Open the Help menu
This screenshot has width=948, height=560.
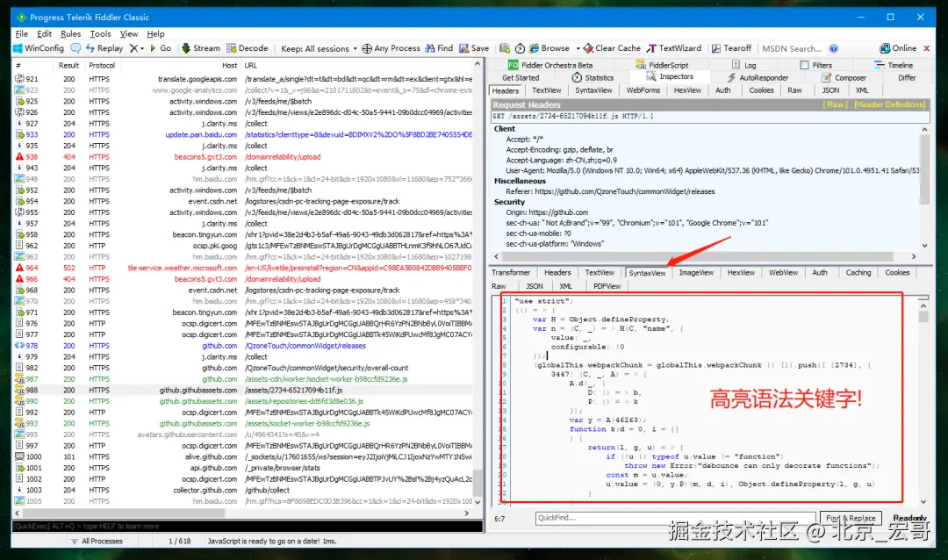155,34
